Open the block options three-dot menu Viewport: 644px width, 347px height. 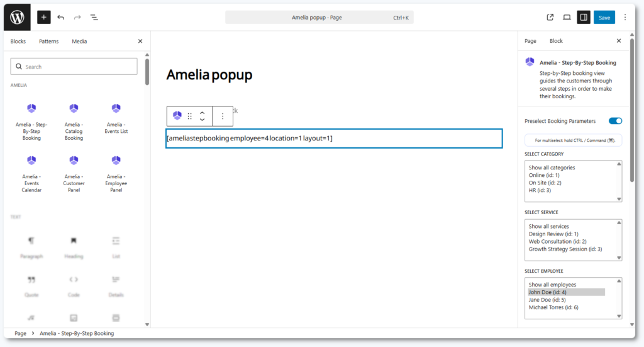(x=223, y=117)
